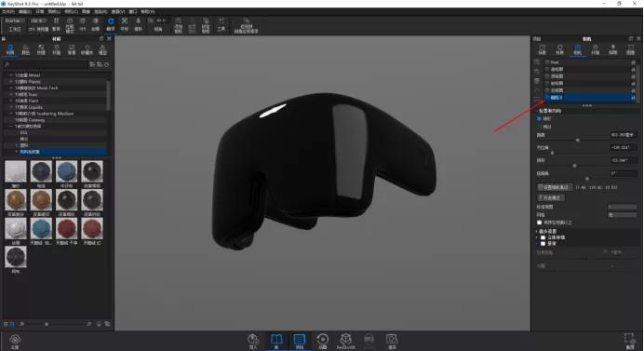The width and height of the screenshot is (644, 351).
Task: Click trash icon beside camera list
Action: pos(537,81)
